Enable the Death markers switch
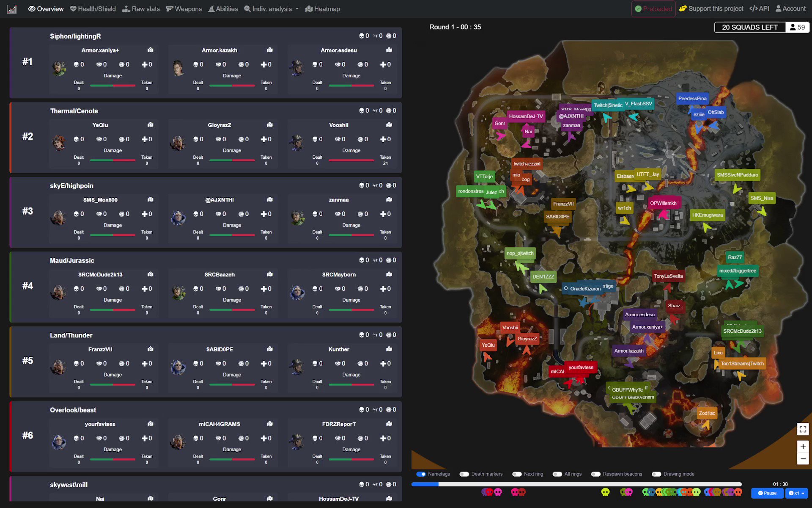812x508 pixels. click(x=464, y=474)
